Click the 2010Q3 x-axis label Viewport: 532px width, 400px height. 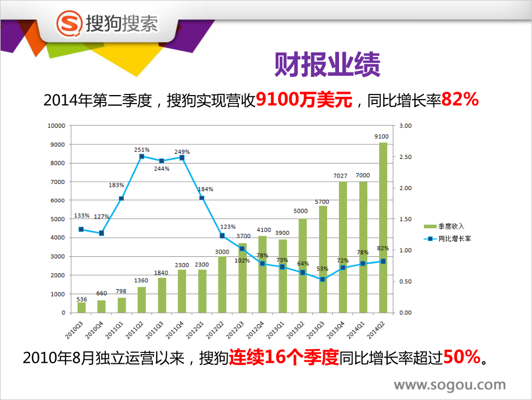[x=74, y=330]
